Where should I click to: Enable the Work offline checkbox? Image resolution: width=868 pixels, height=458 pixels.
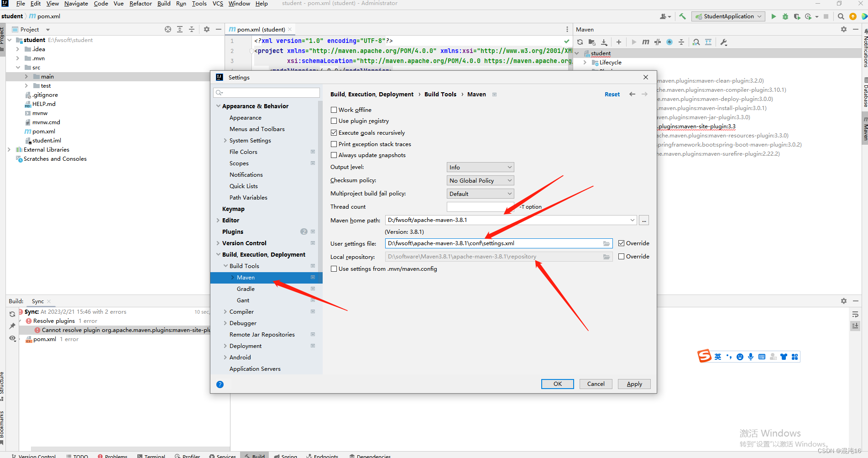pos(334,110)
